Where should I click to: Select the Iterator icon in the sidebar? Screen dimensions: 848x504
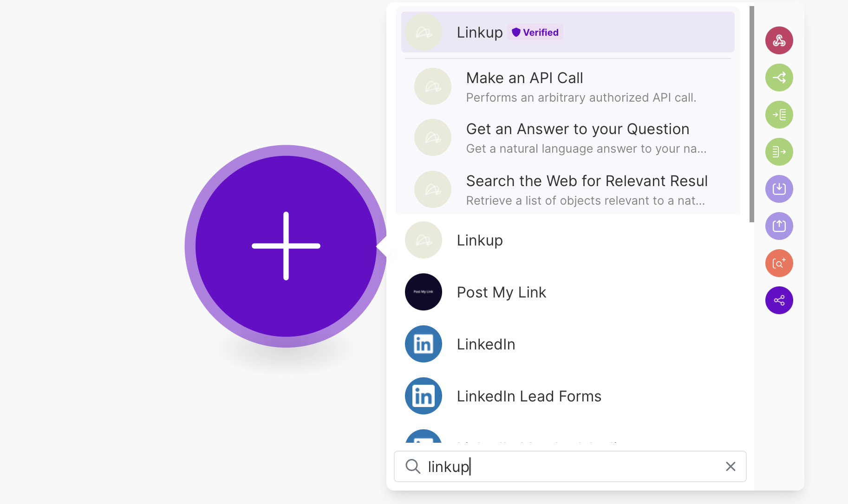[779, 152]
